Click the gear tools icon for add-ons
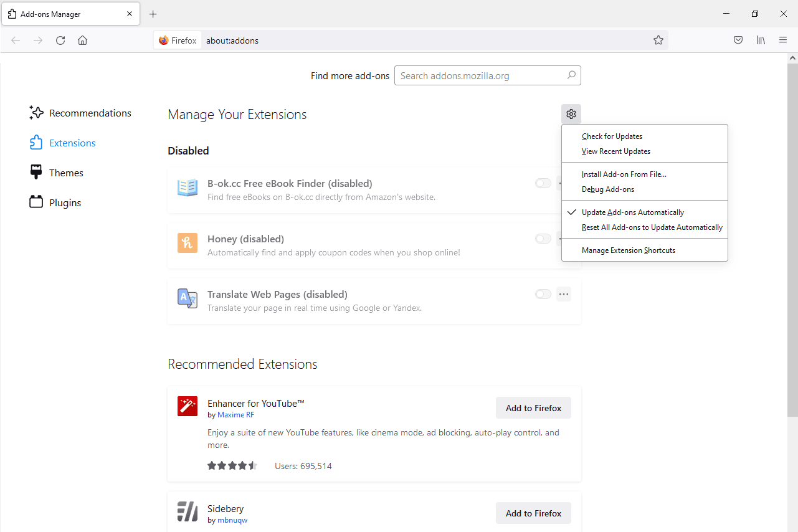This screenshot has width=798, height=532. (x=571, y=114)
